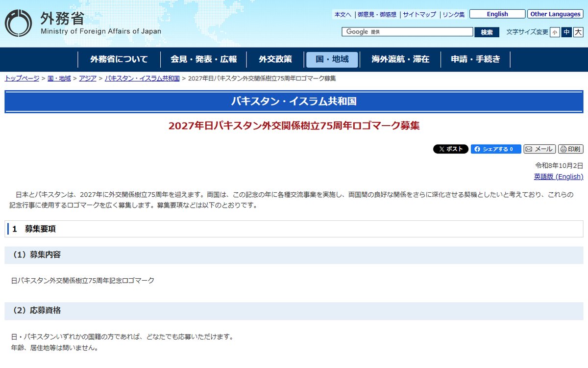Image resolution: width=588 pixels, height=368 pixels.
Task: Click the 検索 search button
Action: tap(487, 32)
